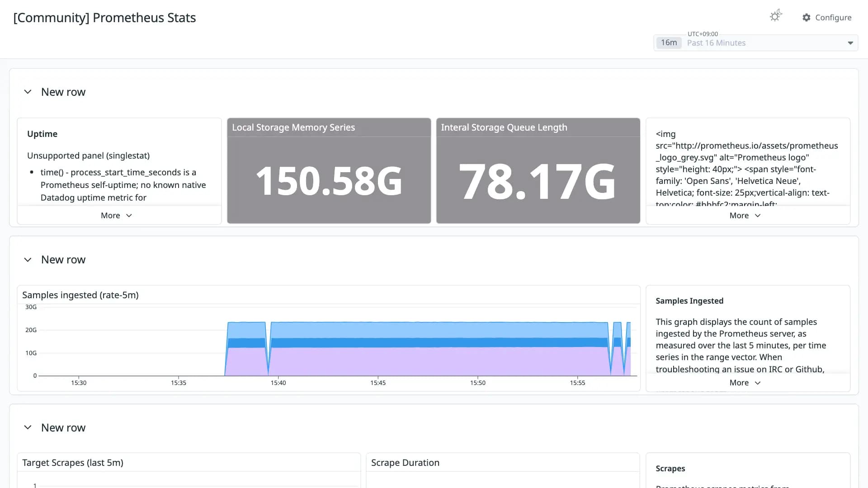Click Target Scrapes (last 5m) title
868x488 pixels.
(x=73, y=463)
